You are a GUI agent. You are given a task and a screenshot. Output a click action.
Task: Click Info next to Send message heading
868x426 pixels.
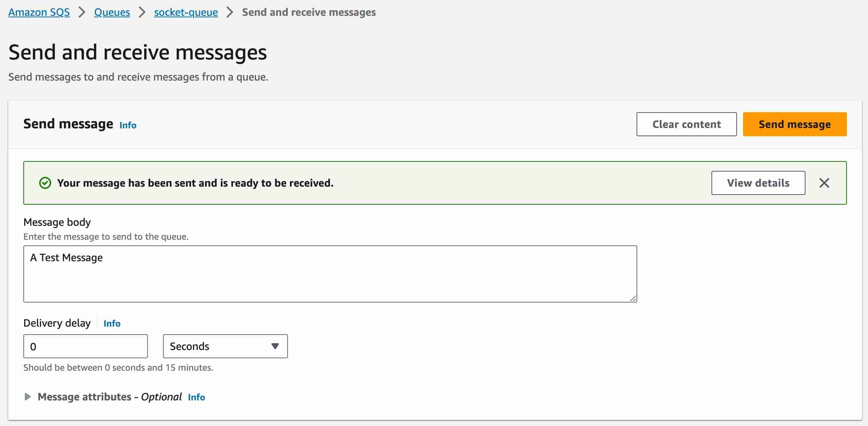[x=127, y=125]
